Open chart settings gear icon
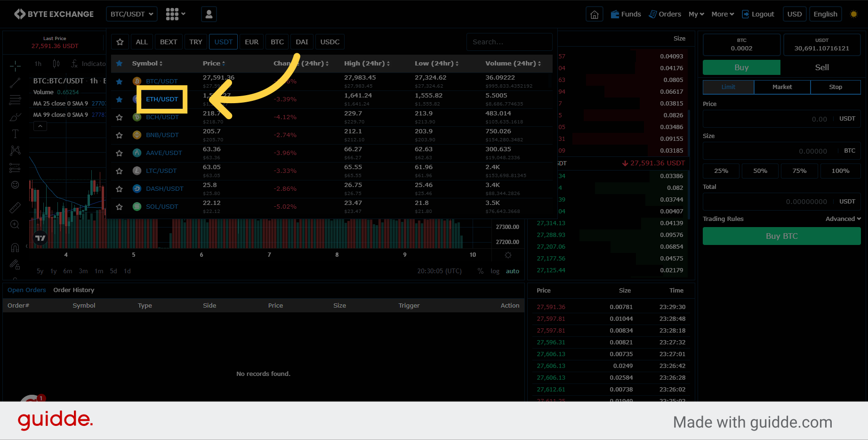The height and width of the screenshot is (440, 868). click(508, 255)
